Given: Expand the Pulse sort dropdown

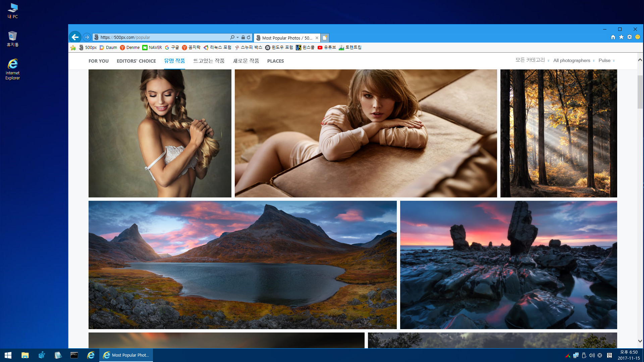Looking at the screenshot, I should [x=607, y=60].
